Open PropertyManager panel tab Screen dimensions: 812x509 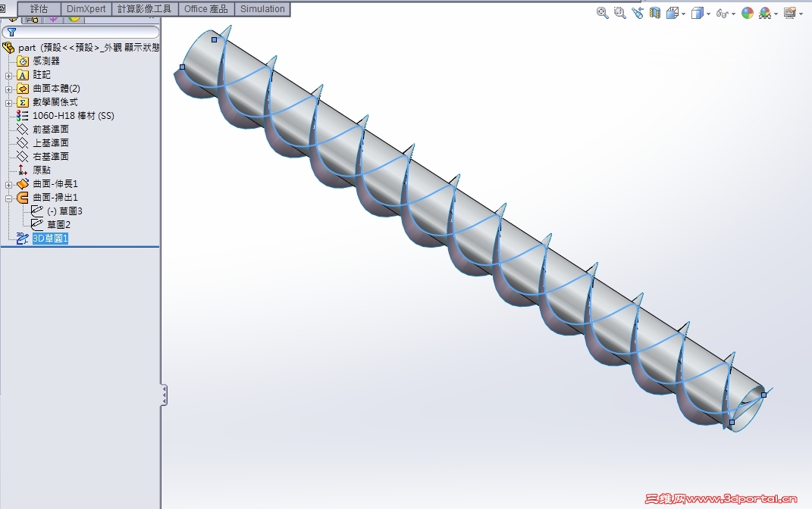pos(32,20)
